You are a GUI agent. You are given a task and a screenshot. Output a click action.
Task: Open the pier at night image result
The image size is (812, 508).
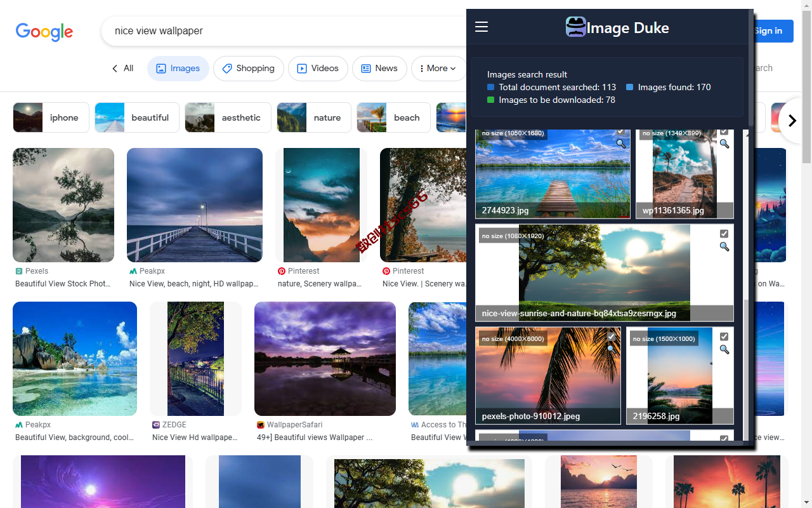coord(195,205)
